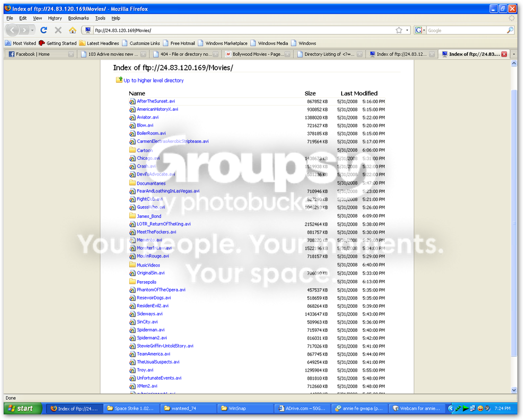
Task: Open the back/forward history dropdown arrow
Action: pos(32,30)
